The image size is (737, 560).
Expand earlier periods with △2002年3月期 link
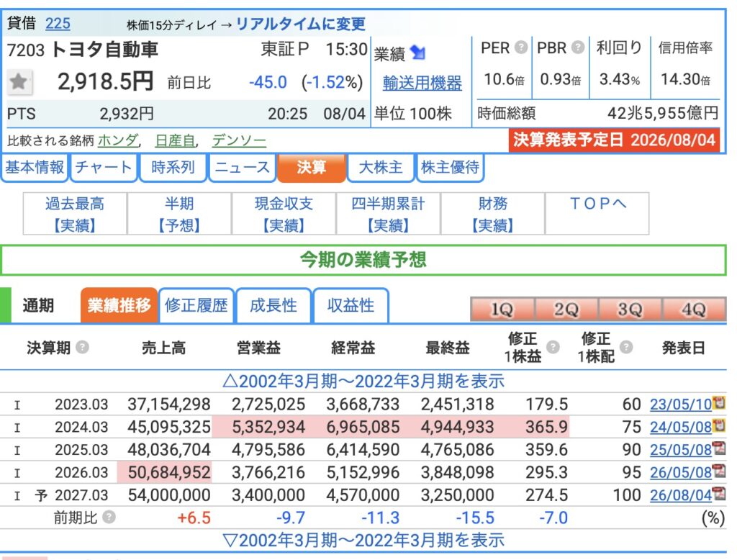(x=363, y=381)
